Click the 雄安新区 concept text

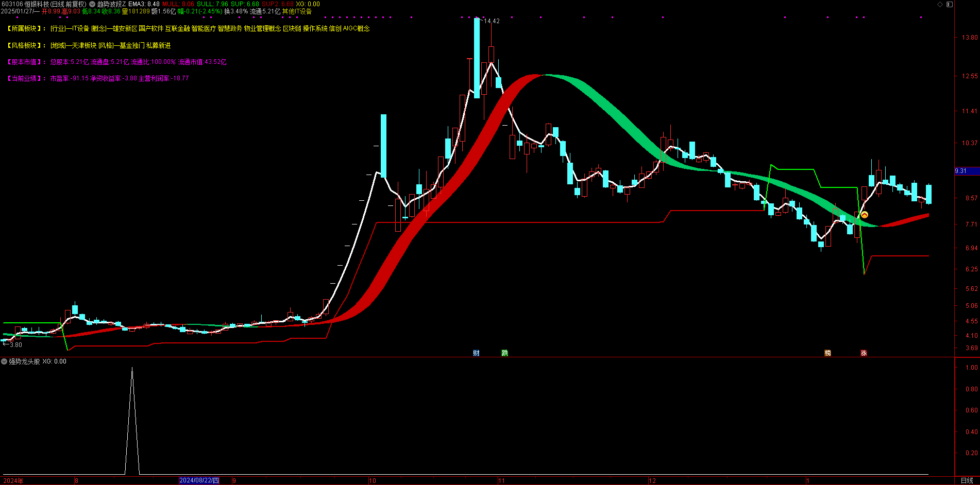tap(125, 29)
